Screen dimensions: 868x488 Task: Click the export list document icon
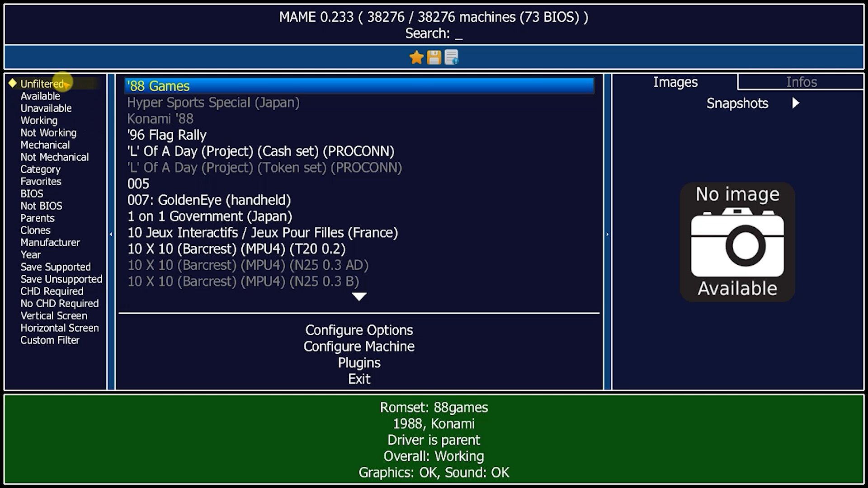point(451,57)
